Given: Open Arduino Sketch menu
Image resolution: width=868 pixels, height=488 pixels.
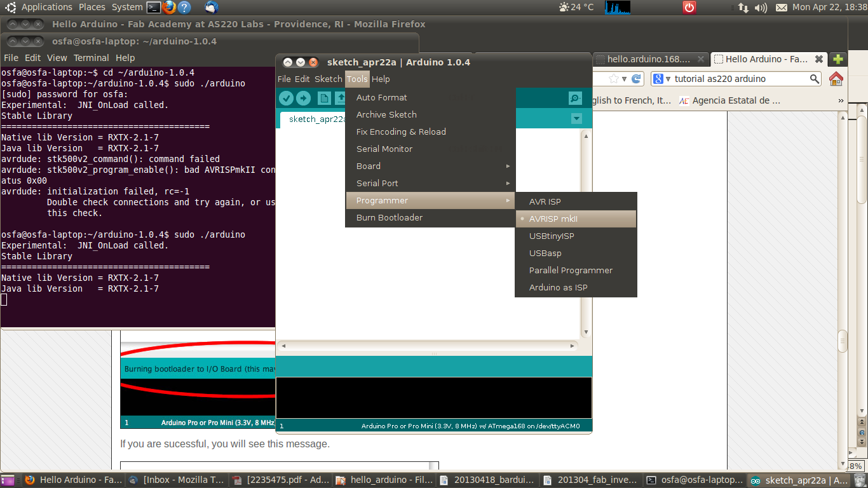Looking at the screenshot, I should click(329, 79).
